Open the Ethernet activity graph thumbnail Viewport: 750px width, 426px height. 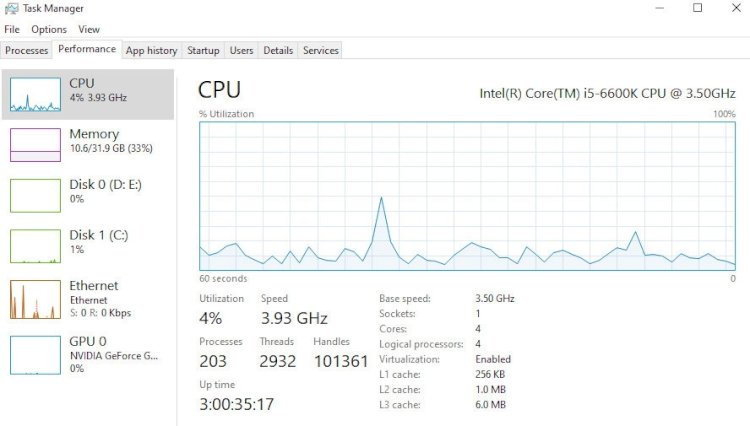35,299
